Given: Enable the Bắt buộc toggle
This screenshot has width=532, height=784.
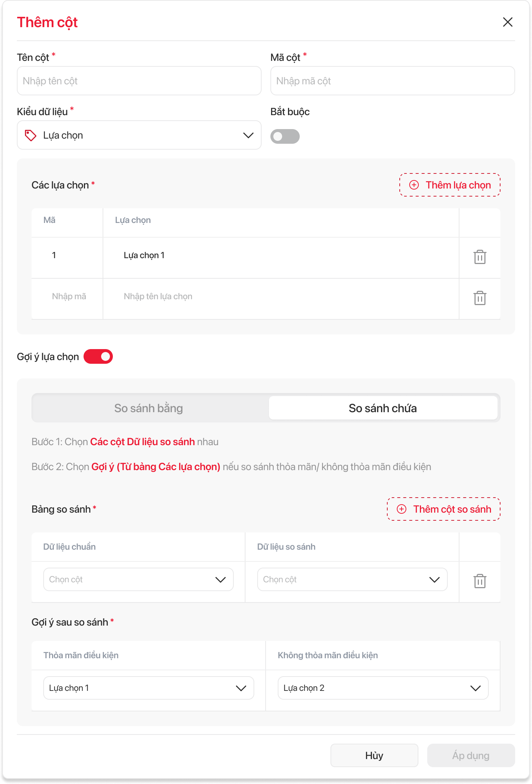Looking at the screenshot, I should 285,136.
